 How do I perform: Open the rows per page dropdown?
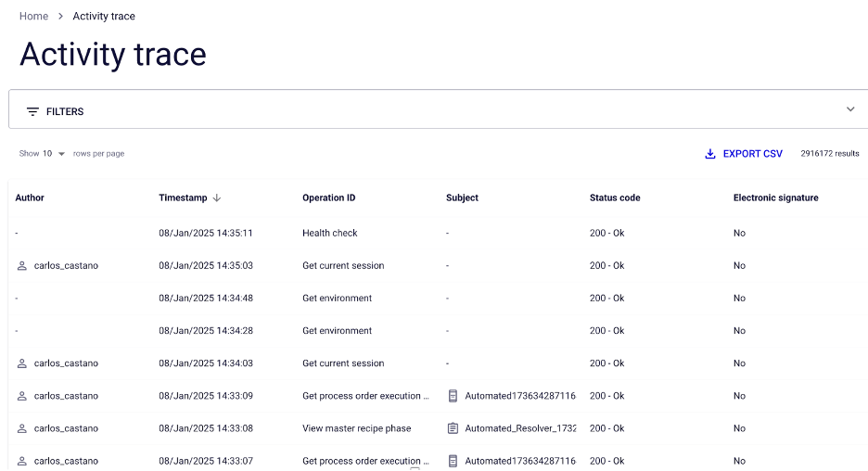(x=54, y=154)
